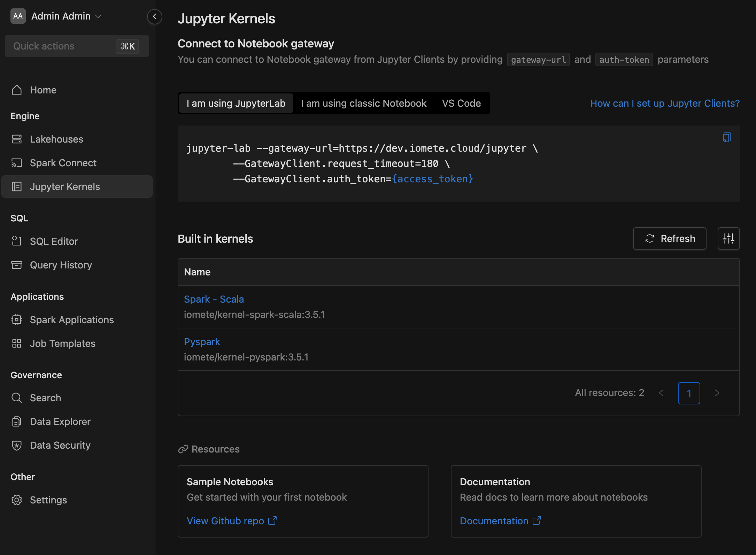The height and width of the screenshot is (555, 756).
Task: Open the Documentation external link
Action: [500, 521]
